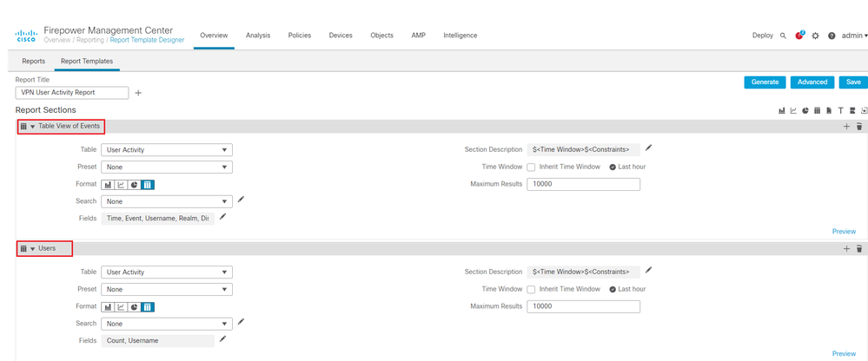Open the red notifications alert icon
868x361 pixels.
coord(799,35)
